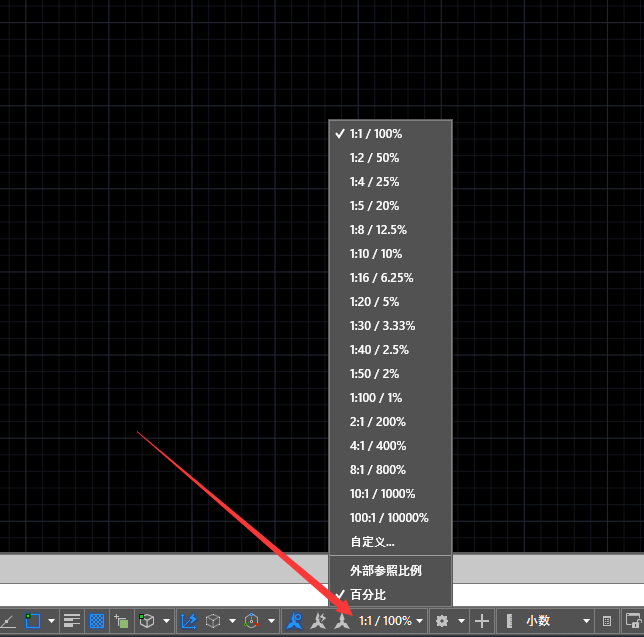Toggle 2D object snap icon
Viewport: 644px width, 637px height.
click(x=32, y=621)
